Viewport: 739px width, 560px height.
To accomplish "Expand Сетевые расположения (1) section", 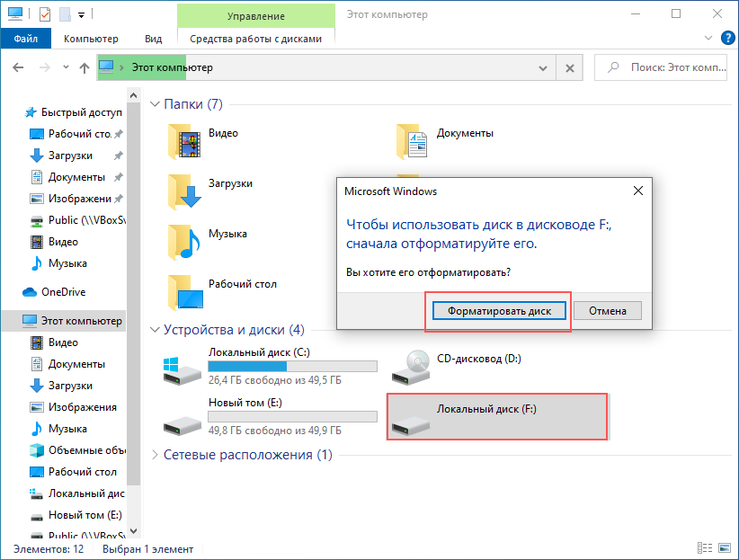I will point(155,455).
